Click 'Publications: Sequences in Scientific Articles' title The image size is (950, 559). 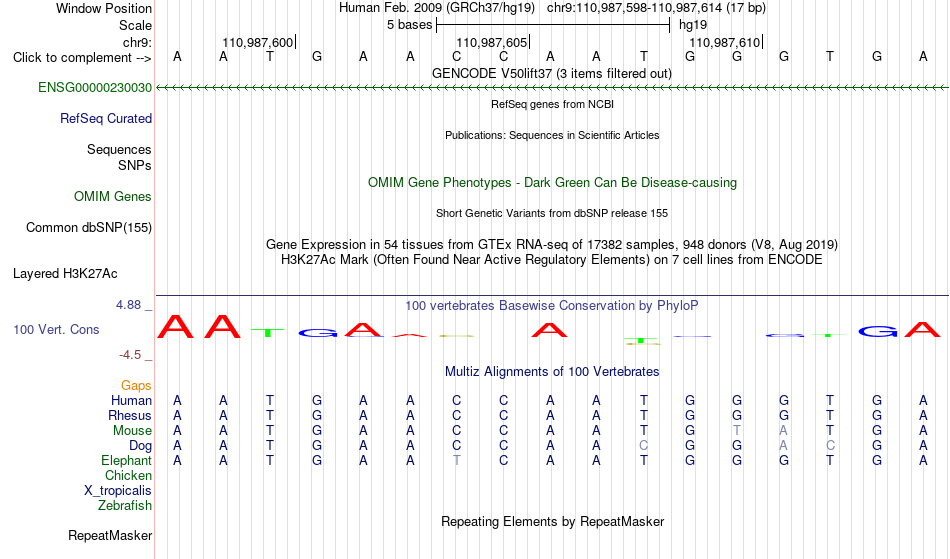tap(552, 136)
